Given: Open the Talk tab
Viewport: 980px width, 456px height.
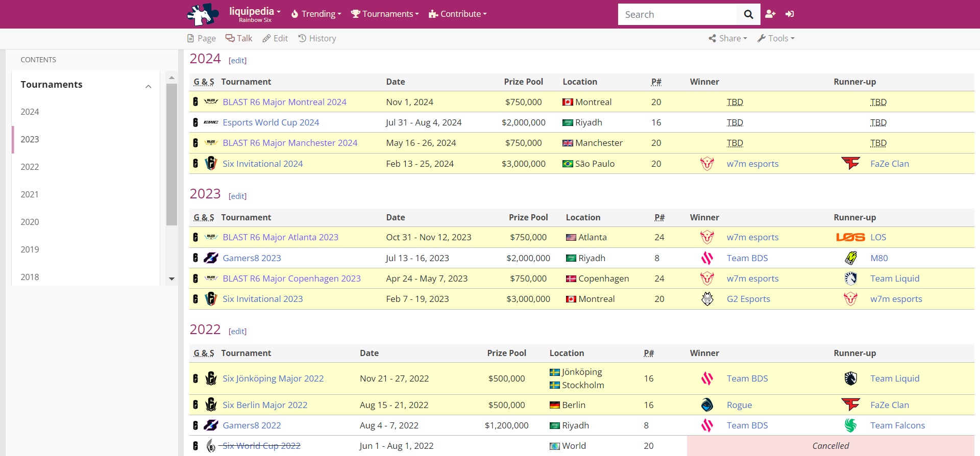Looking at the screenshot, I should [x=239, y=38].
